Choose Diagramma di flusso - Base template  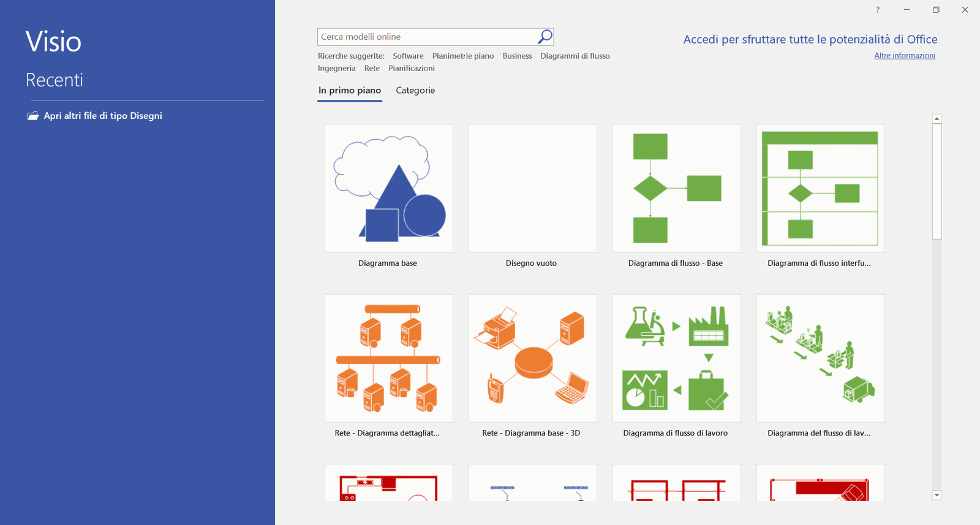point(677,188)
